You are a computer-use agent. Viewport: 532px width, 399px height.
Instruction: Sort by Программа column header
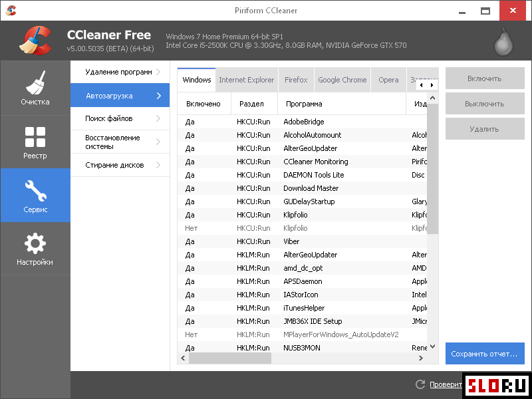point(342,104)
